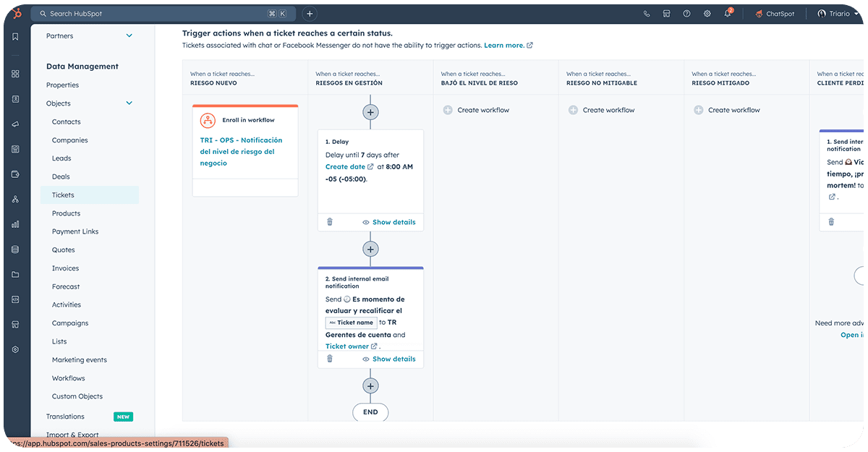Open ChatSpot from the top bar

[774, 14]
